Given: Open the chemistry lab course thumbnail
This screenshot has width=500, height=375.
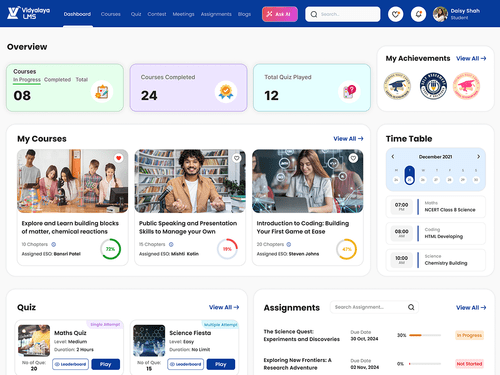Looking at the screenshot, I should 73,181.
